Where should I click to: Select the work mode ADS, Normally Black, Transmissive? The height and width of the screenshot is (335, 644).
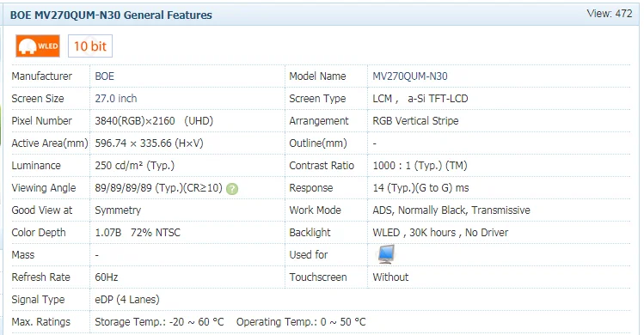pos(451,210)
